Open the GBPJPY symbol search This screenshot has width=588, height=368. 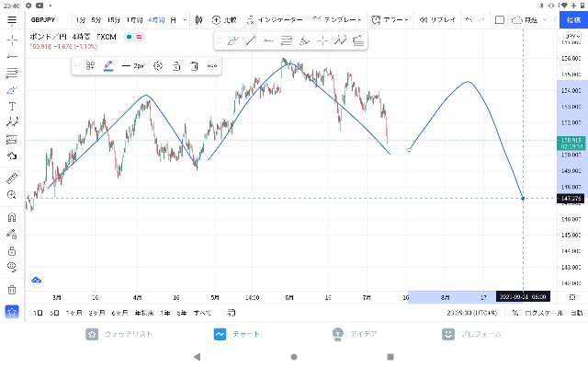pyautogui.click(x=43, y=20)
